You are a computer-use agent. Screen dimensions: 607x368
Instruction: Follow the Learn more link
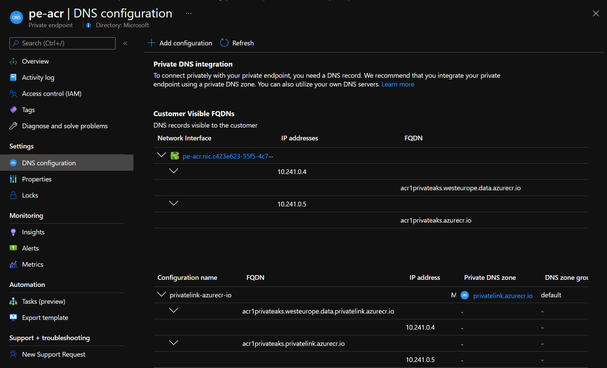[398, 84]
